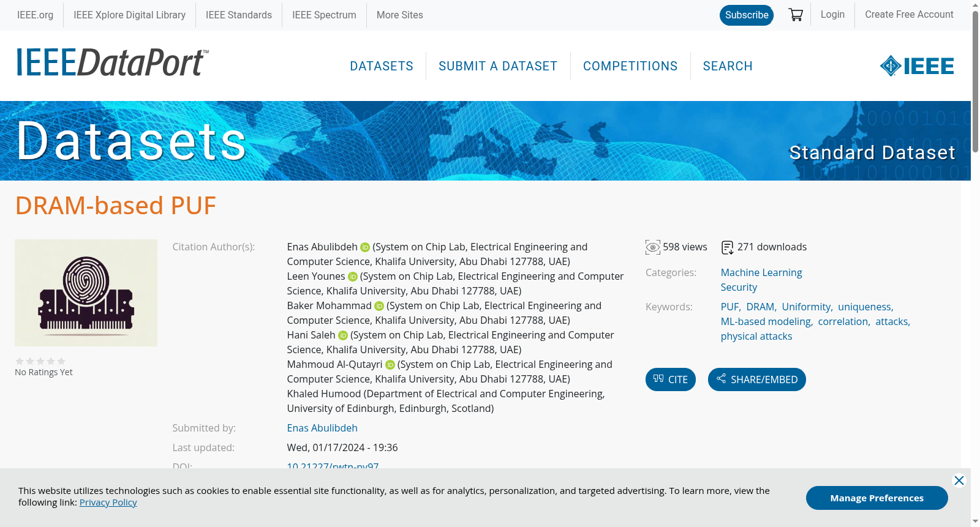The image size is (980, 527).
Task: Open the shopping cart icon
Action: click(796, 15)
